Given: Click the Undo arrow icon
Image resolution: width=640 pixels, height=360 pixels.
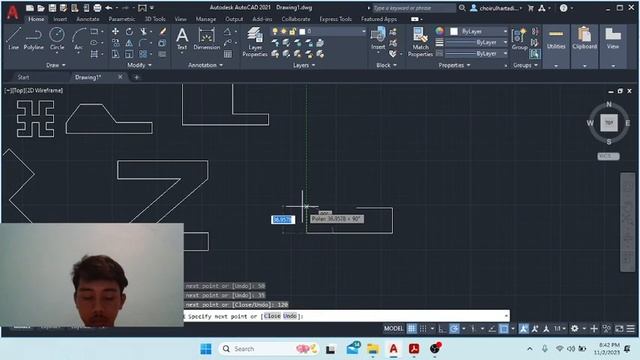Looking at the screenshot, I should 109,8.
